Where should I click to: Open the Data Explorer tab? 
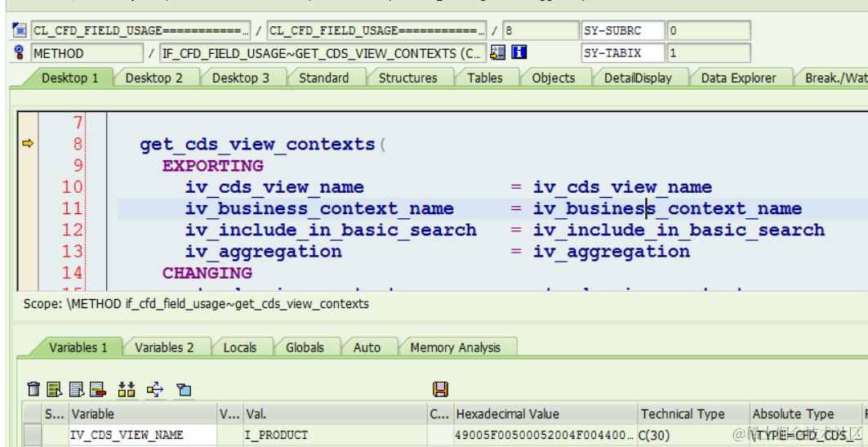click(738, 78)
